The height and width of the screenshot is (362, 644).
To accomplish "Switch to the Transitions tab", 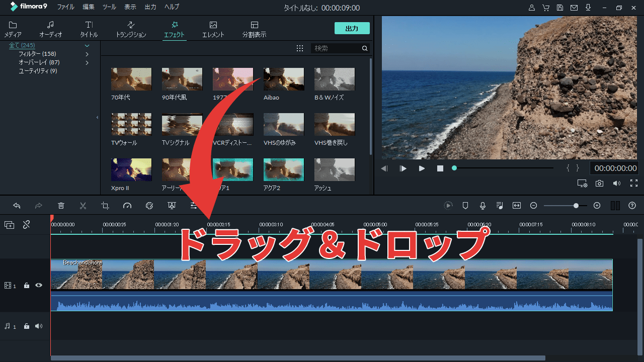I will (131, 30).
